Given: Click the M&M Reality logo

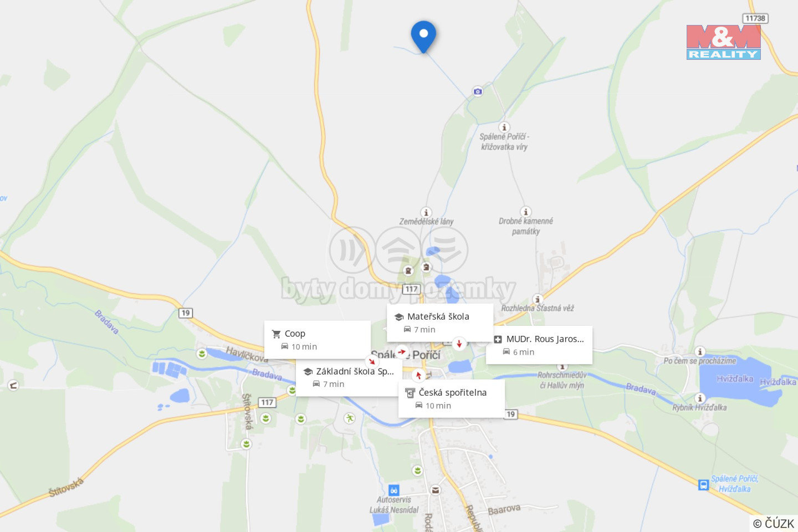Looking at the screenshot, I should 724,42.
